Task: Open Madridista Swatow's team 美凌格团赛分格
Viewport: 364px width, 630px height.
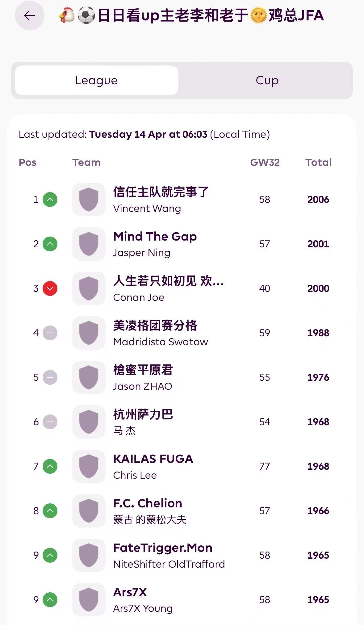Action: tap(155, 325)
